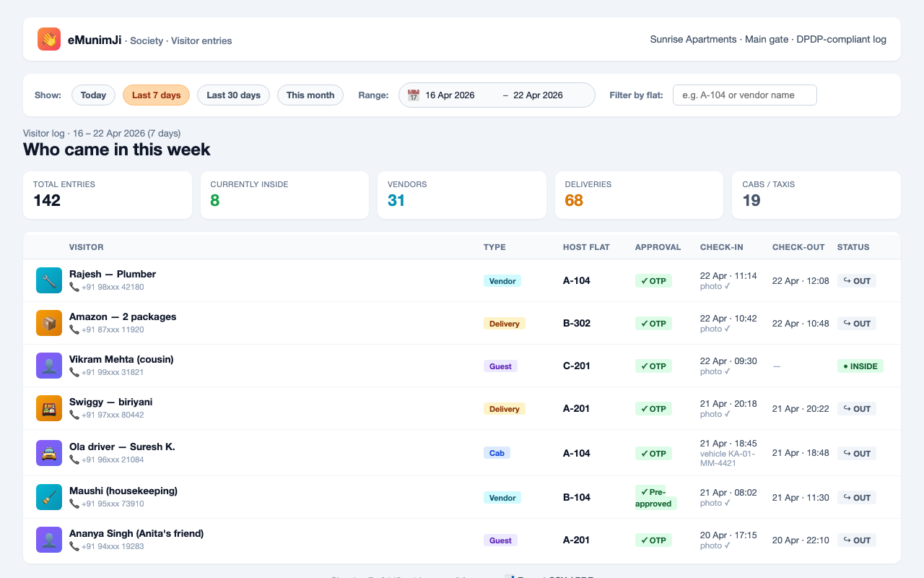Click the package icon for Amazon delivery
924x578 pixels.
click(x=49, y=323)
